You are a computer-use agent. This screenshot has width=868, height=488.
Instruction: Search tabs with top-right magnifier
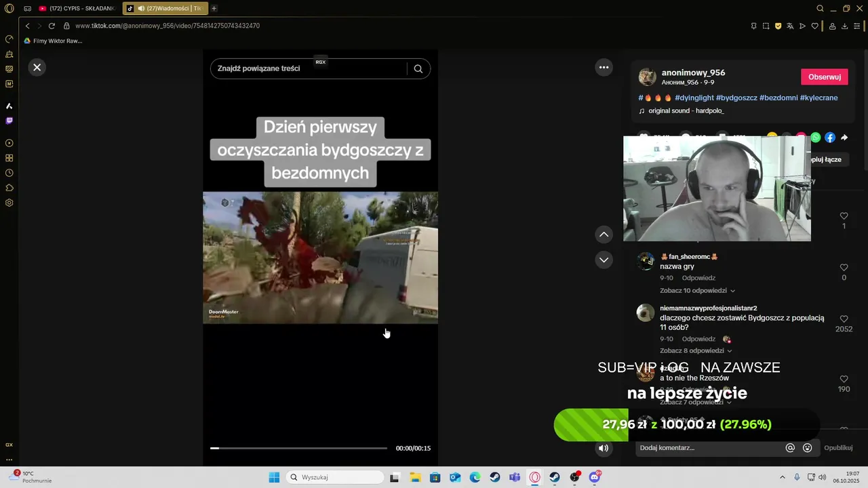pos(820,8)
